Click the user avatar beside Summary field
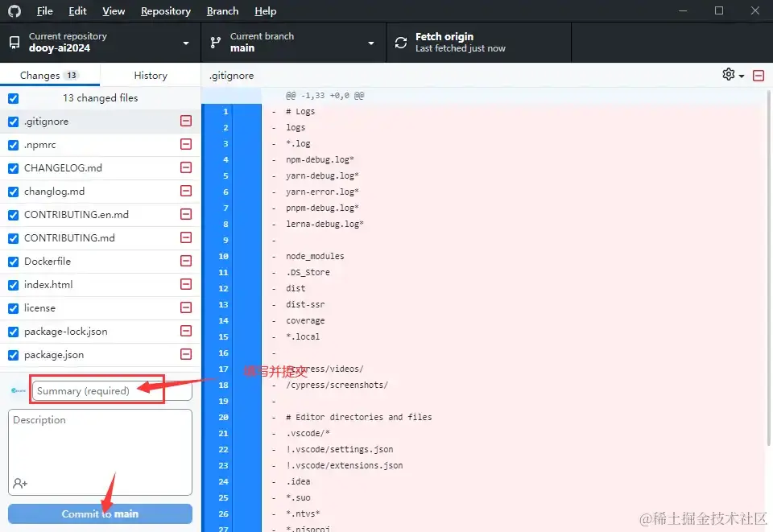773x532 pixels. [x=19, y=390]
